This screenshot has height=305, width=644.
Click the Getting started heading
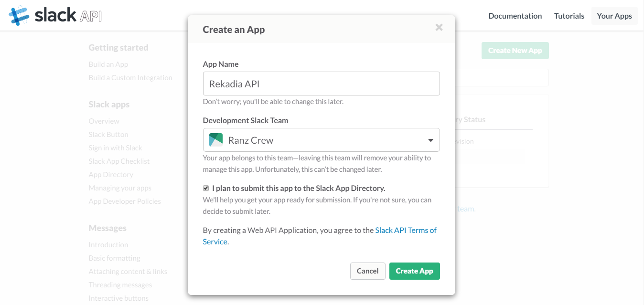tap(118, 47)
